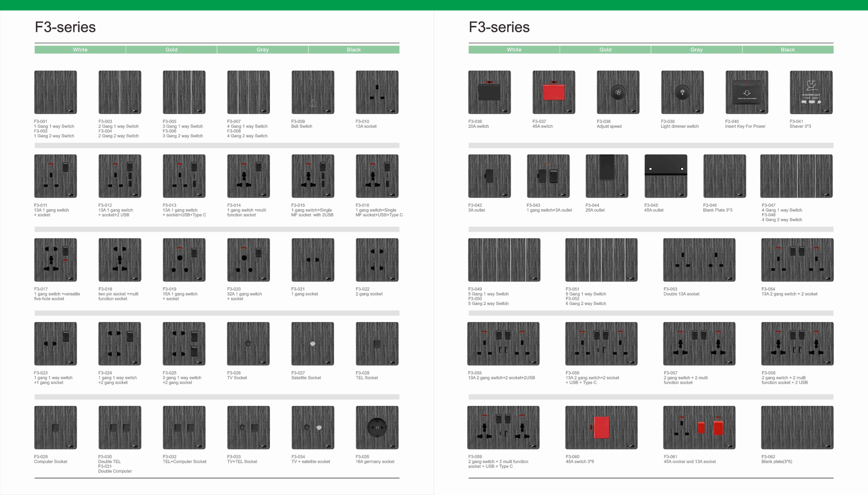Click the '6 Gang 2 way Switch' label

pos(586,304)
